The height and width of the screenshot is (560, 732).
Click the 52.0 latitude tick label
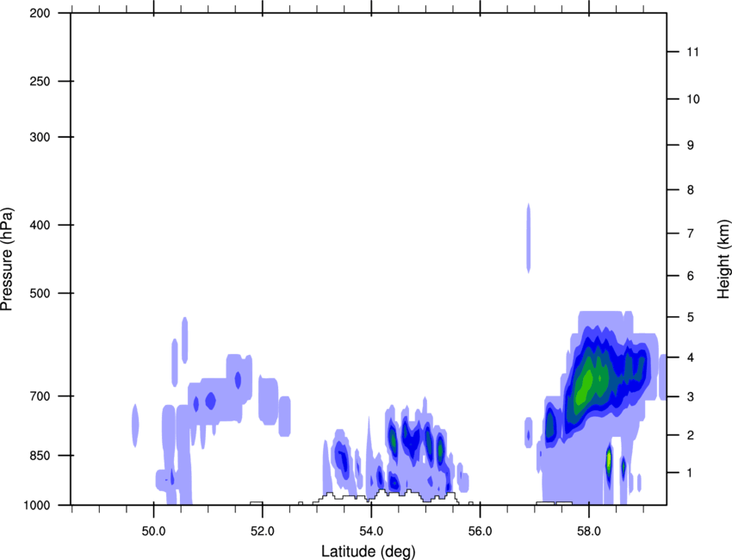[263, 532]
